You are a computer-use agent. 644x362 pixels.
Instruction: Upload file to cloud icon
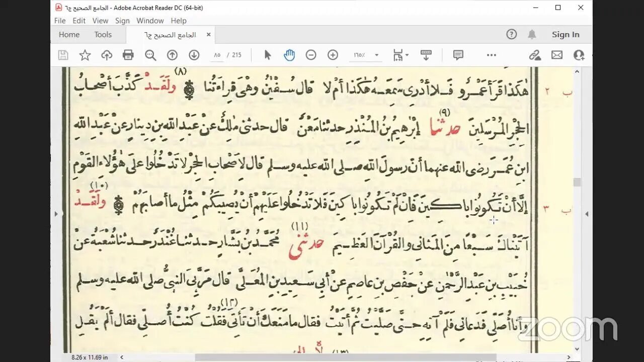pos(107,55)
